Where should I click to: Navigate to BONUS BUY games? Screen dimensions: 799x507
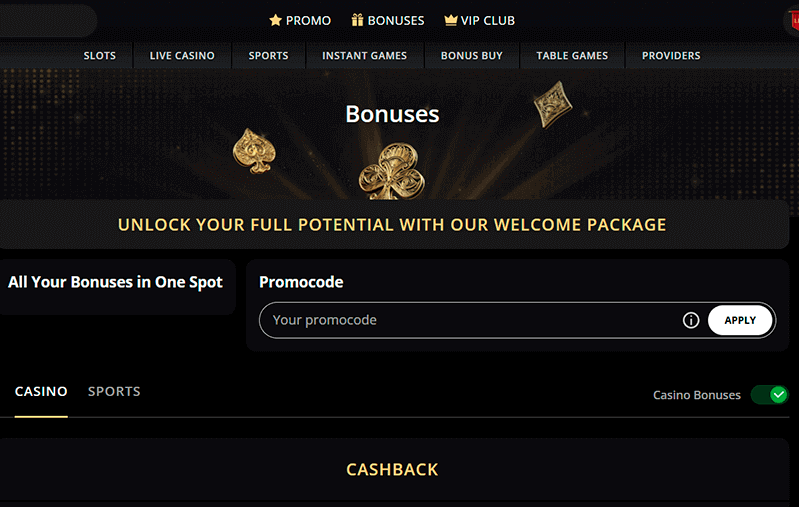pos(471,56)
